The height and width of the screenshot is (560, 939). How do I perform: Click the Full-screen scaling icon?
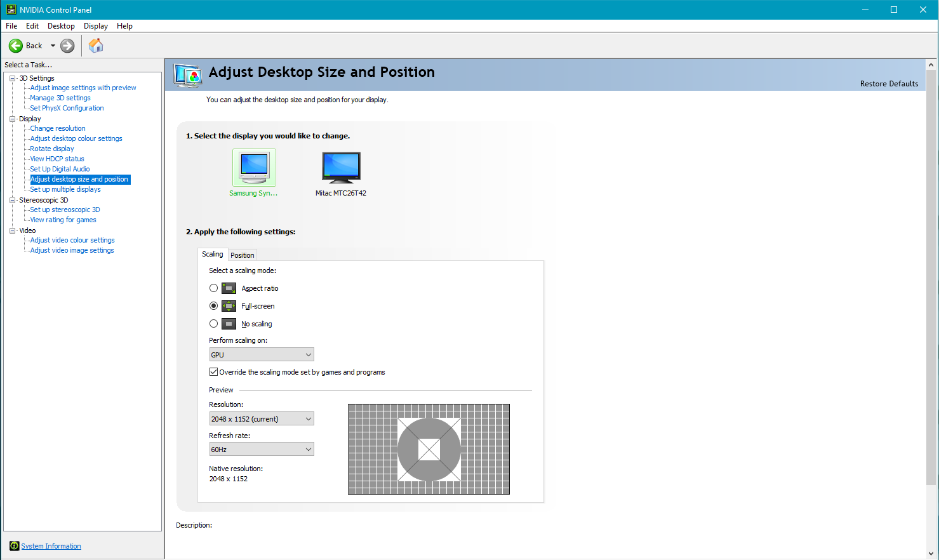click(229, 306)
